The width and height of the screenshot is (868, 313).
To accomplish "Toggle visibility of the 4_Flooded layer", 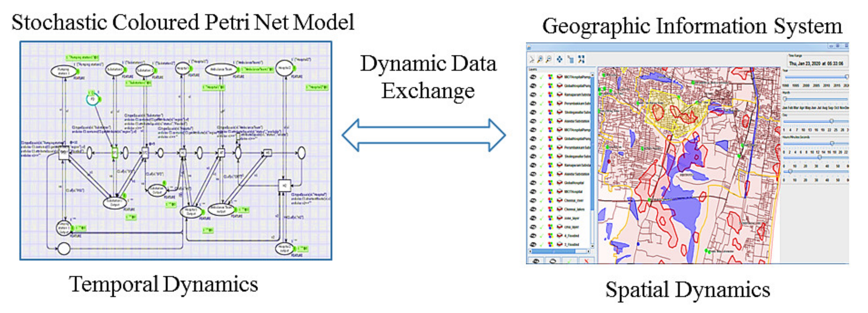I will [533, 235].
